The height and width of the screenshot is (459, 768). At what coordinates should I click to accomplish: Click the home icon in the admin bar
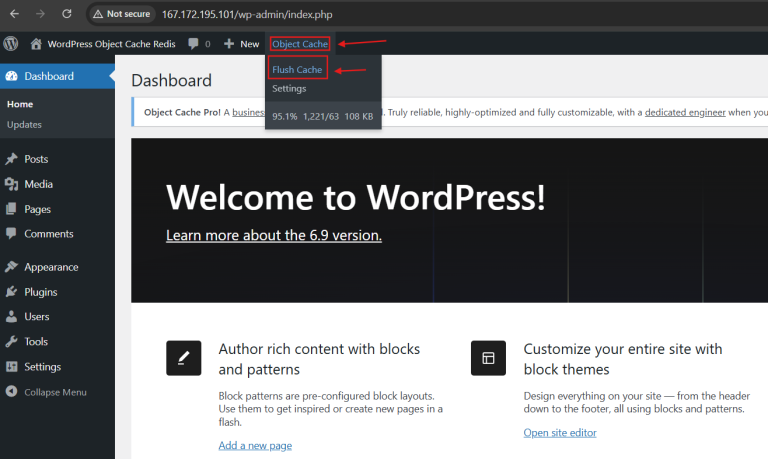click(36, 44)
